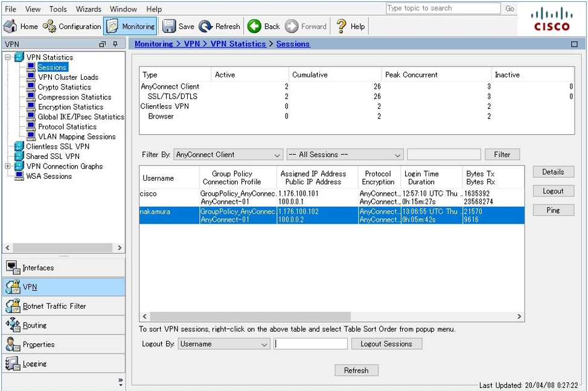This screenshot has height=391, width=588.
Task: Open the Help menu
Action: [x=154, y=9]
